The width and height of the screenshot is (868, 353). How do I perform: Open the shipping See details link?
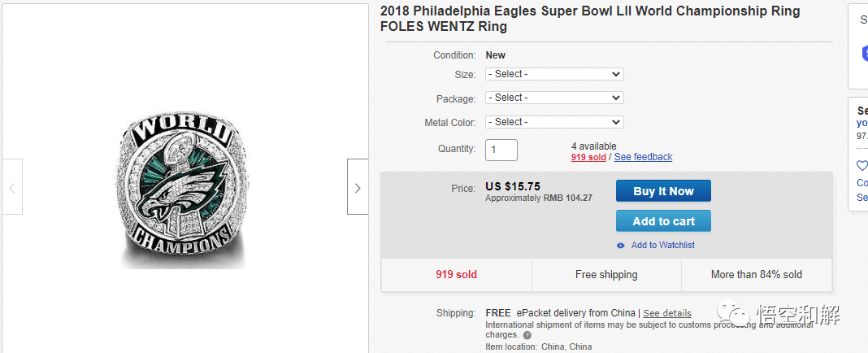pyautogui.click(x=667, y=313)
